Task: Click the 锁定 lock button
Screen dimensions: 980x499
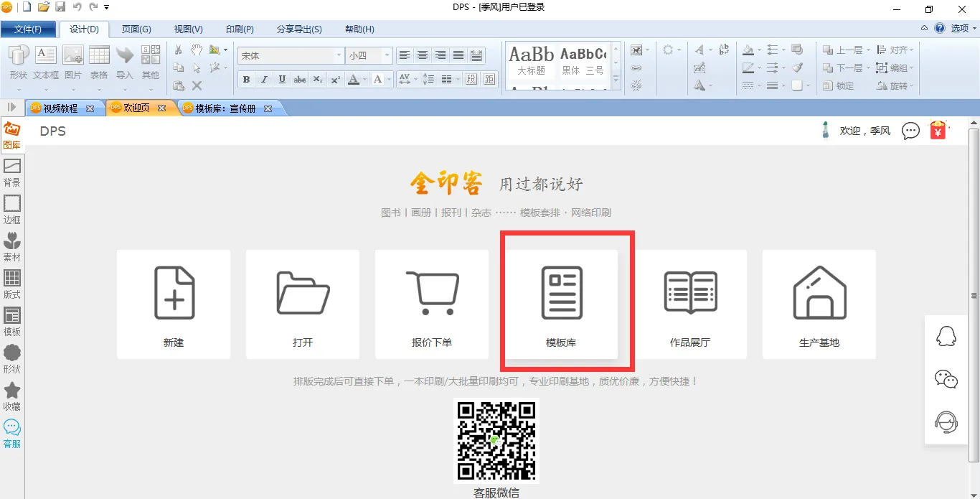Action: pos(838,86)
